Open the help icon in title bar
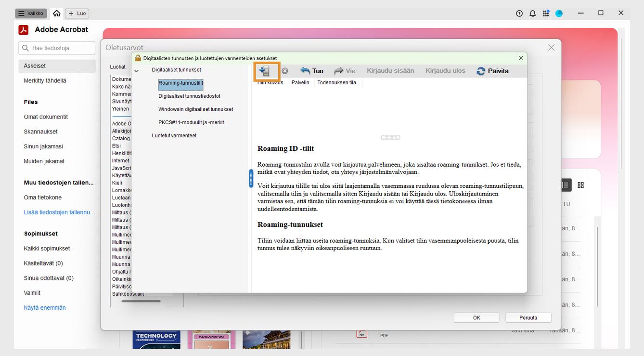This screenshot has width=644, height=356. (x=519, y=13)
